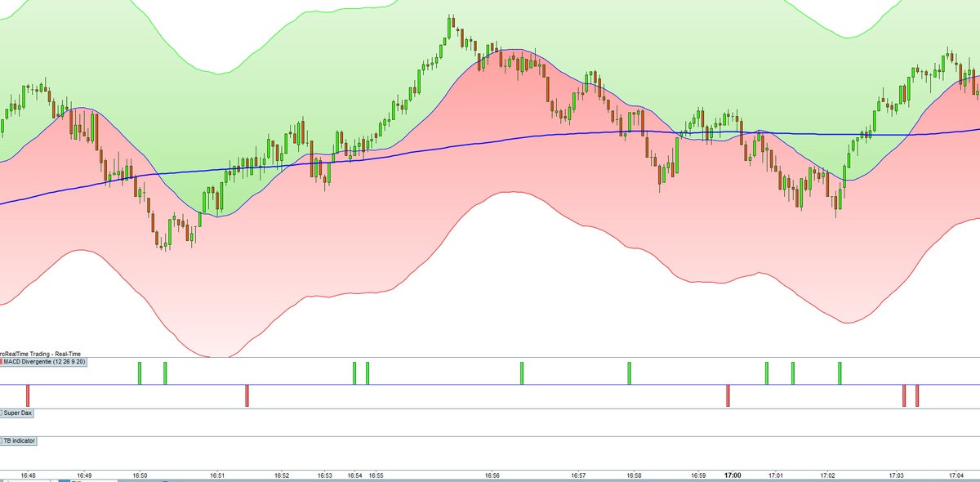
Task: Click the 17:02 time axis label
Action: coord(827,475)
